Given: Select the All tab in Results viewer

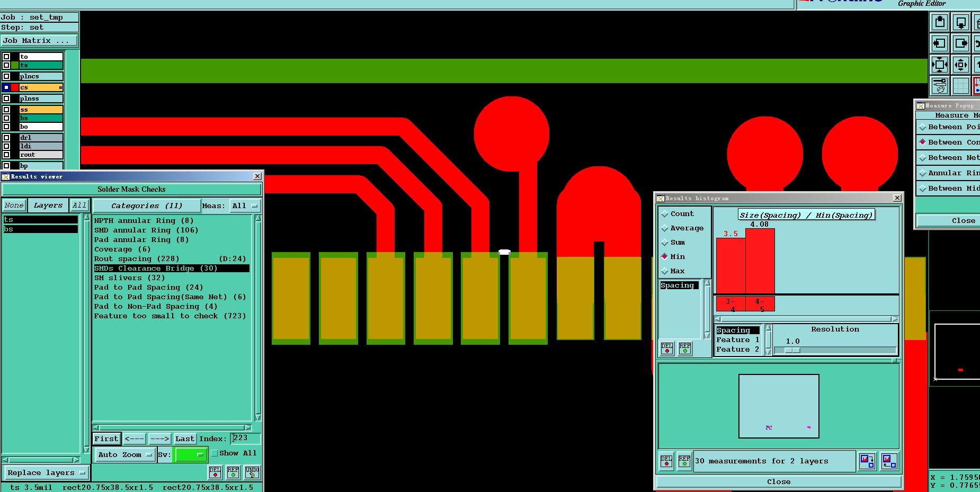Looking at the screenshot, I should 79,205.
